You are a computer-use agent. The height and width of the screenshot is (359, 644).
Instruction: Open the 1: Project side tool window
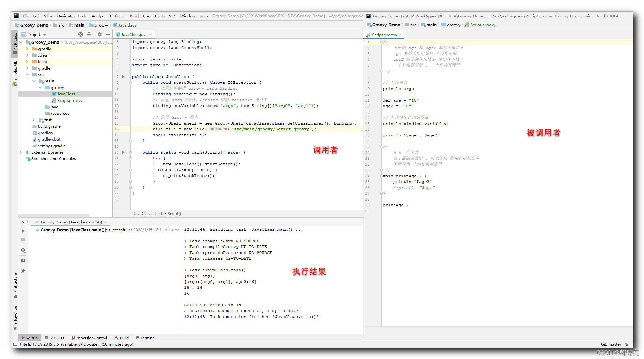pyautogui.click(x=15, y=43)
